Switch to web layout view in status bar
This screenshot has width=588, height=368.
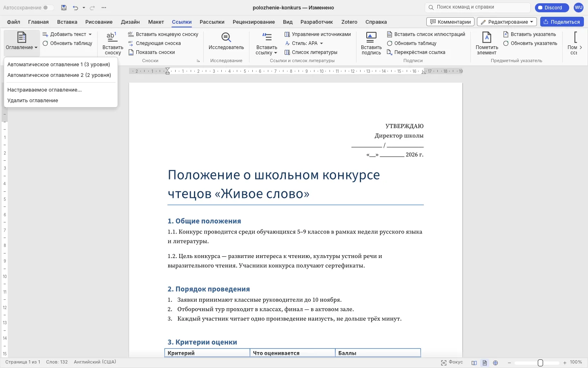[495, 363]
